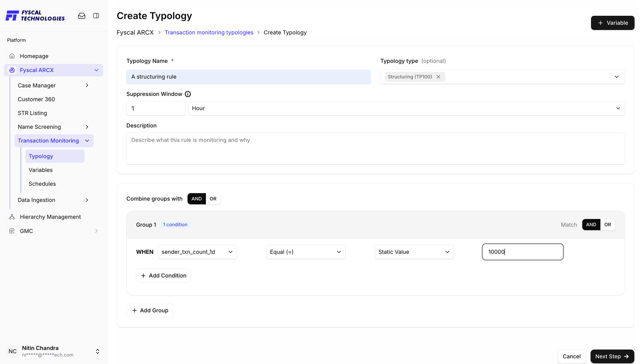Click the user name Nitin Chandra
644x364 pixels.
[x=40, y=348]
